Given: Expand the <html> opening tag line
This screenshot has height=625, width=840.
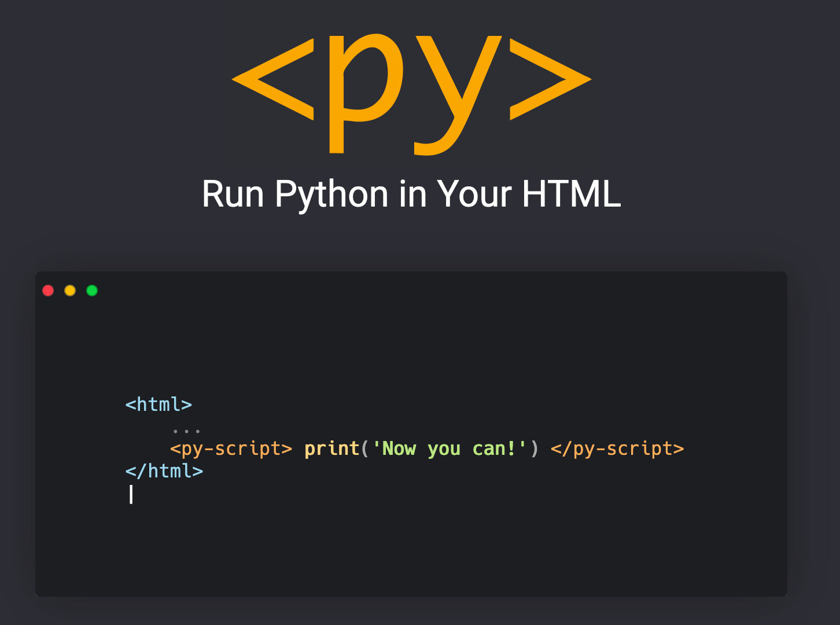Looking at the screenshot, I should click(159, 405).
